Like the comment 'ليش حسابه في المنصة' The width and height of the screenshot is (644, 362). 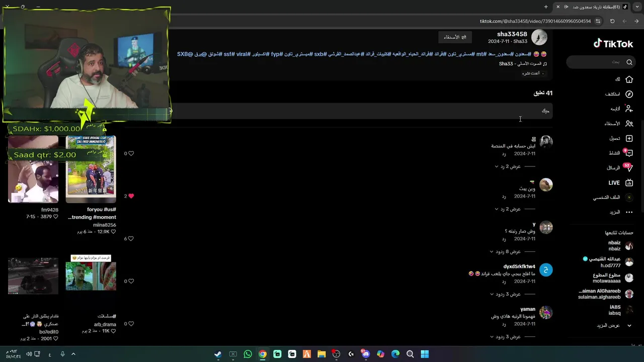[x=131, y=153]
